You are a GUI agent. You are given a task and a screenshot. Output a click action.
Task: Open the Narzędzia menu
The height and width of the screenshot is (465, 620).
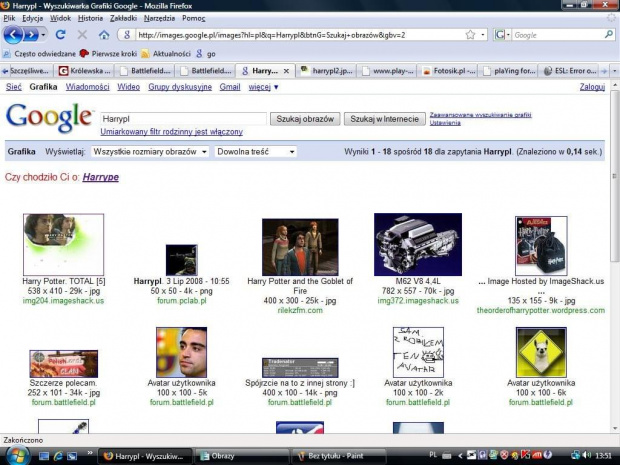[x=159, y=18]
